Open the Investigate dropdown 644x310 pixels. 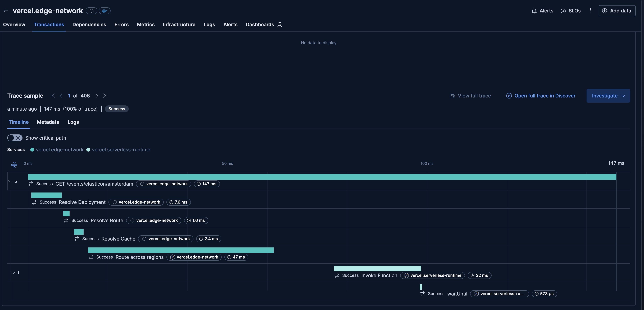[x=608, y=96]
